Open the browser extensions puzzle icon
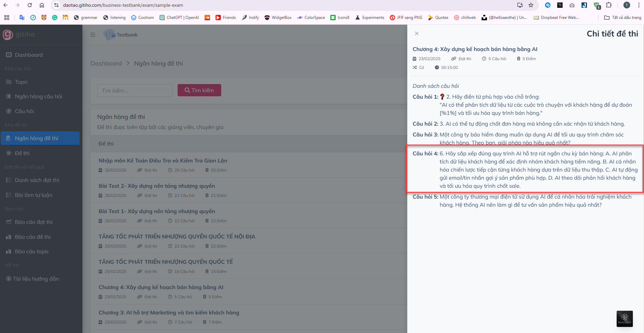Image resolution: width=644 pixels, height=333 pixels. (x=609, y=5)
